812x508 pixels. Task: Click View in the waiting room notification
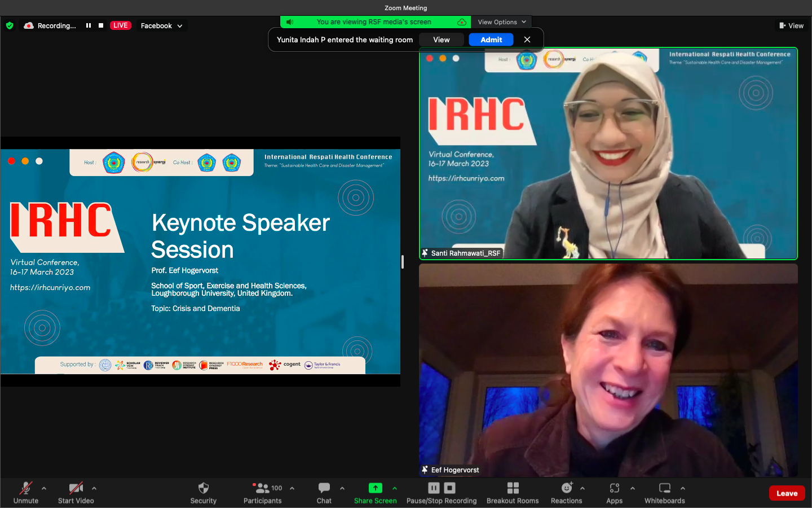click(441, 40)
